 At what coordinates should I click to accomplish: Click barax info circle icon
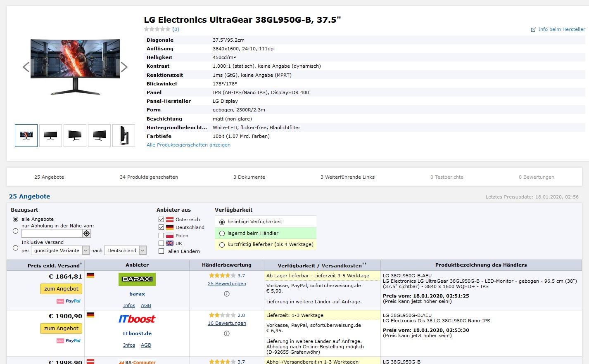pos(227,294)
